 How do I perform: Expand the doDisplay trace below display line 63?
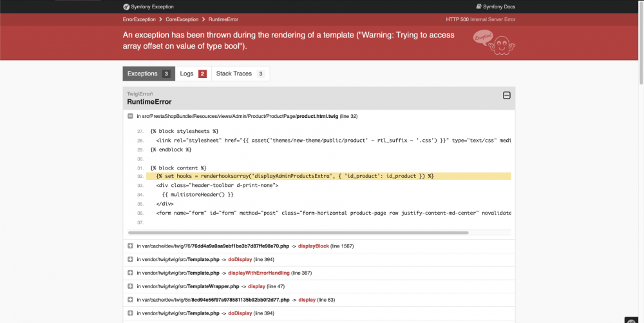[130, 313]
